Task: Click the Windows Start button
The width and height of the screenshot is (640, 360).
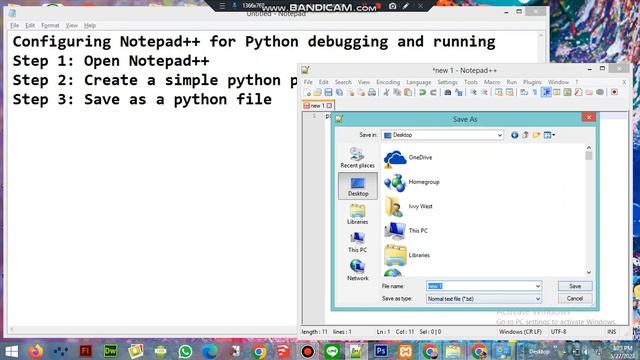Action: pyautogui.click(x=11, y=351)
